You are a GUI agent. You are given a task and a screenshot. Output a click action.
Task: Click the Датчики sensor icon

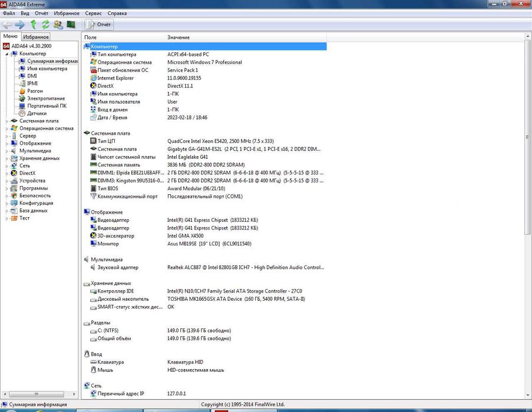click(22, 114)
